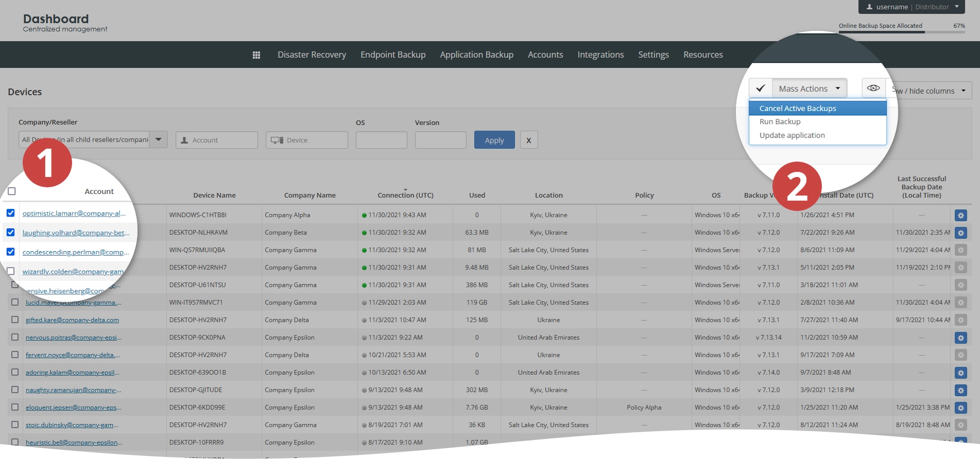This screenshot has width=980, height=459.
Task: Check the wizardly.colden row checkbox
Action: tap(10, 271)
